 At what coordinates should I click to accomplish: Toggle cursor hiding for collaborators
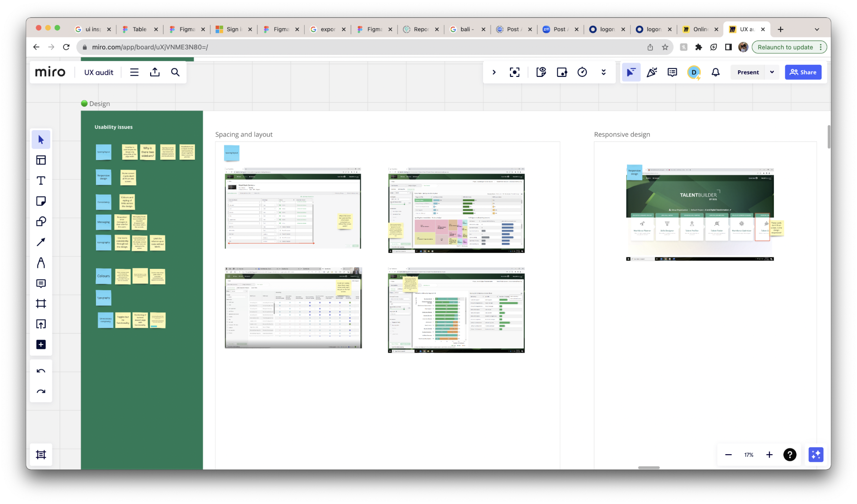pos(631,72)
